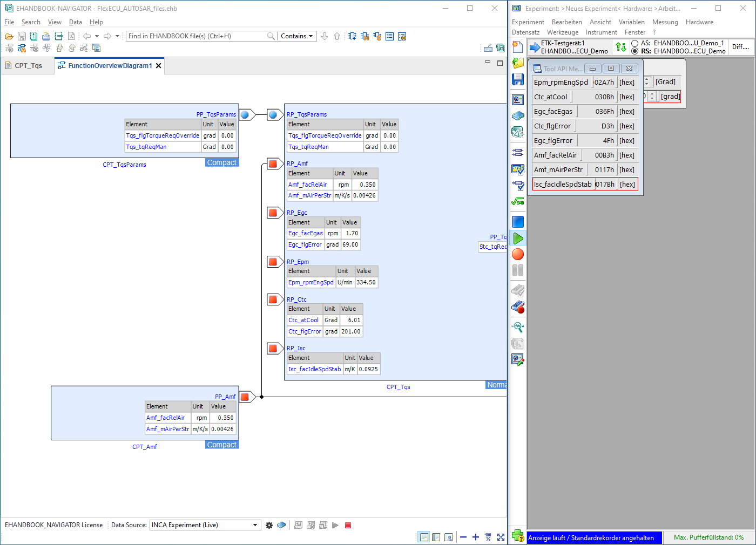Select the AS working page radio button
The image size is (756, 545).
(x=635, y=43)
